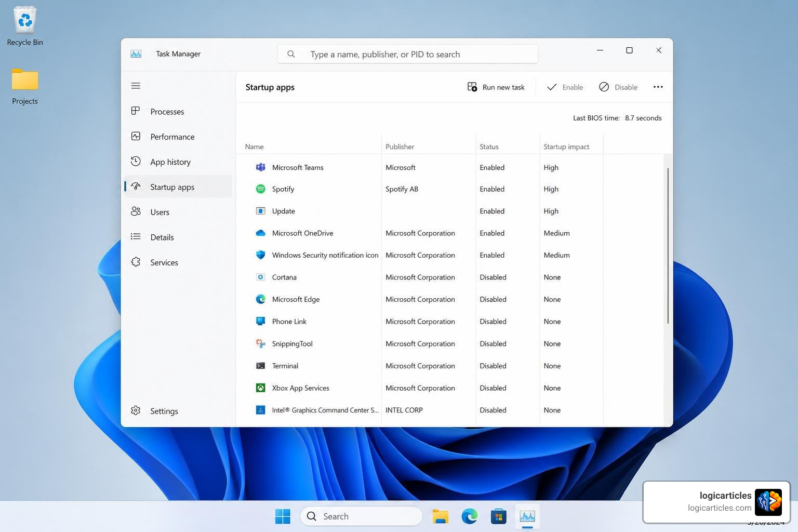Image resolution: width=798 pixels, height=532 pixels.
Task: Click the startup list vertical scrollbar
Action: click(x=668, y=246)
